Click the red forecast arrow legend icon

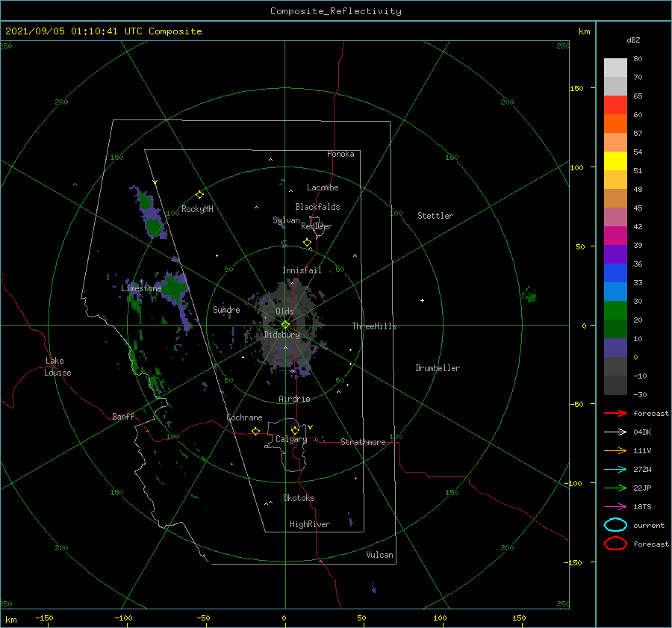click(615, 413)
